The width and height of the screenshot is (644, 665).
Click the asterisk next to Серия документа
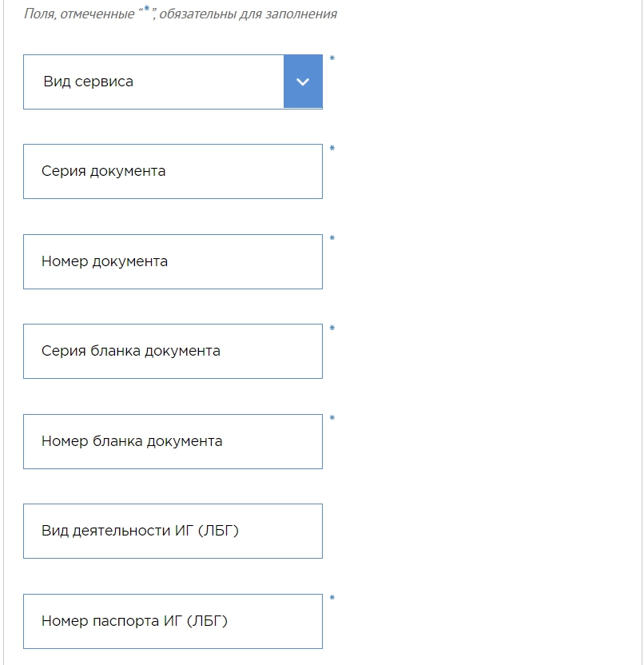[x=332, y=148]
